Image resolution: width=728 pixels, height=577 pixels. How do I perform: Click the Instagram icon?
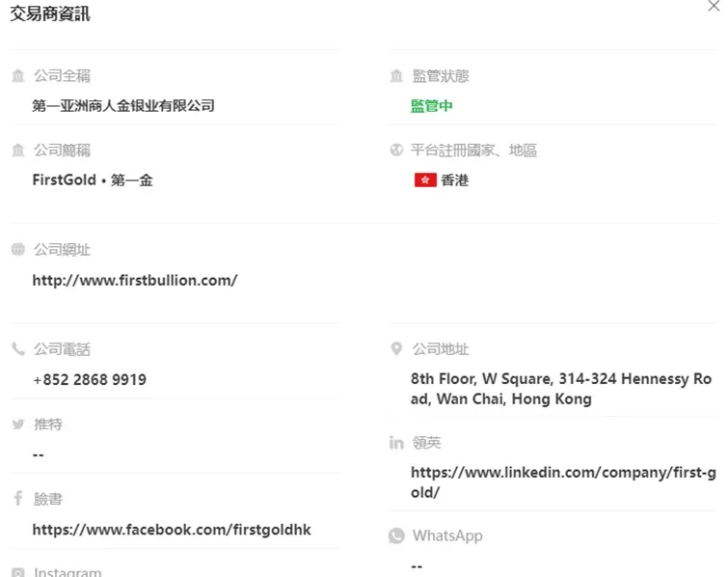18,572
